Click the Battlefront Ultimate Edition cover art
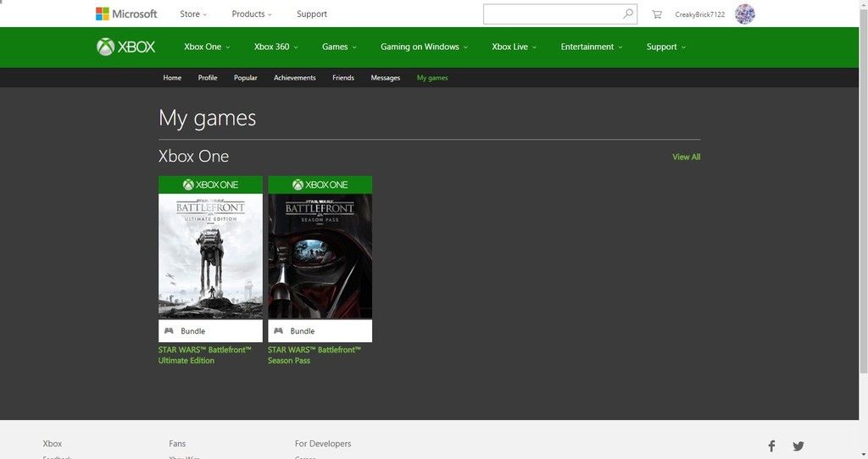This screenshot has width=868, height=459. click(x=210, y=256)
